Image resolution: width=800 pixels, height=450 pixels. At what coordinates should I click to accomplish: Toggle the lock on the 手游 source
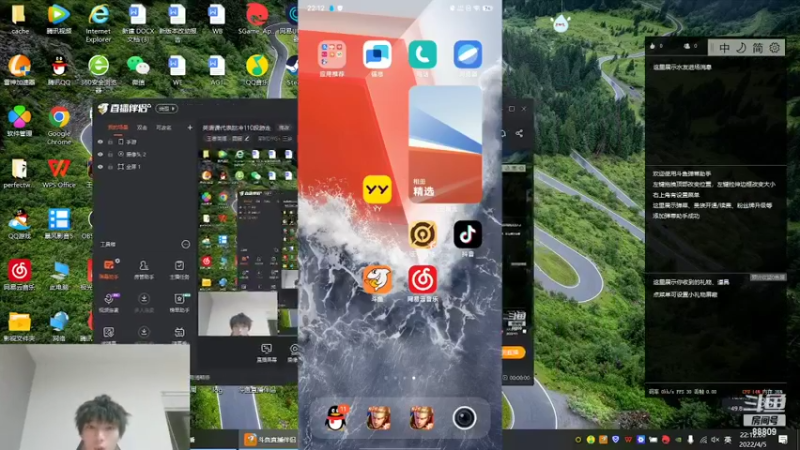click(110, 142)
